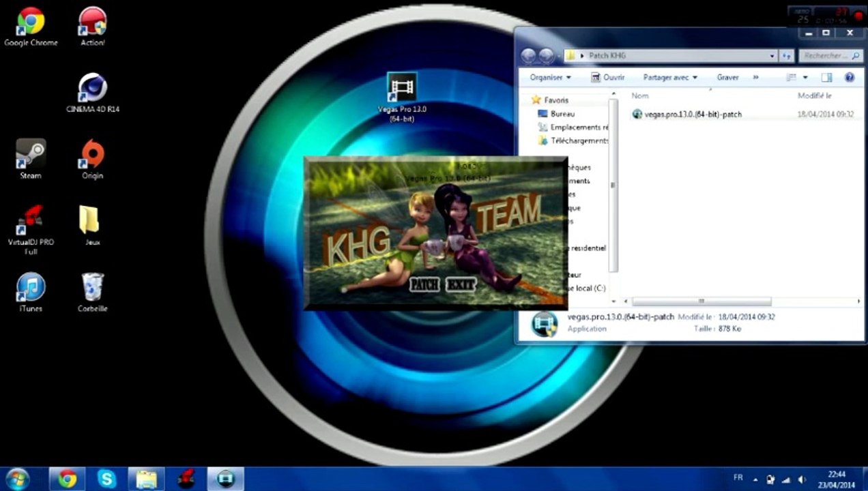Viewport: 868px width, 491px height.
Task: Select vegas.pro.13.0.(64-bit)-patch file
Action: pos(687,114)
